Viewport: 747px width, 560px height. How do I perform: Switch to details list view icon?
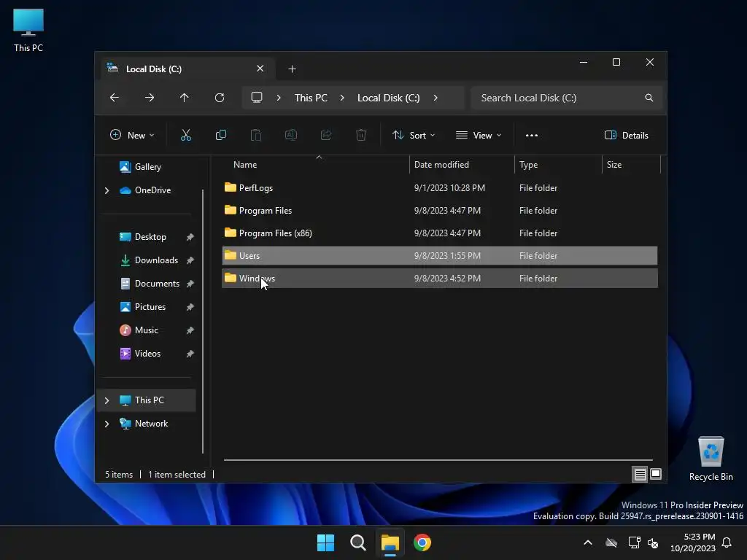click(x=640, y=474)
